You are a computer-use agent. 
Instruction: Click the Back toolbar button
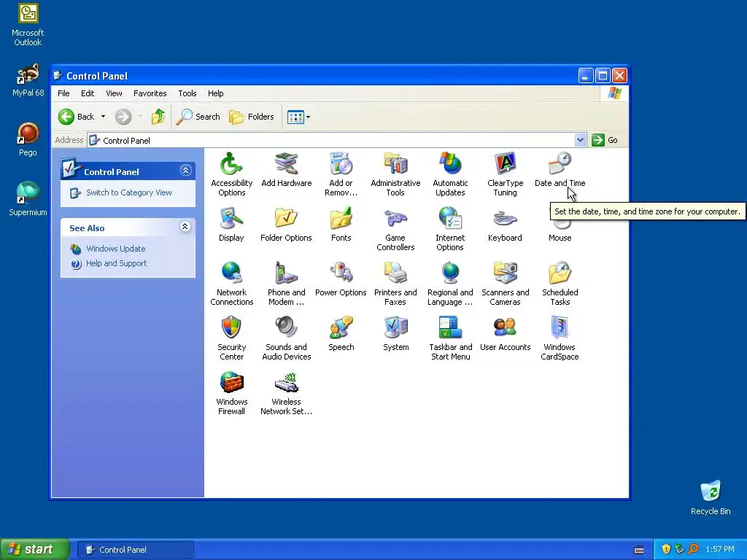(77, 117)
